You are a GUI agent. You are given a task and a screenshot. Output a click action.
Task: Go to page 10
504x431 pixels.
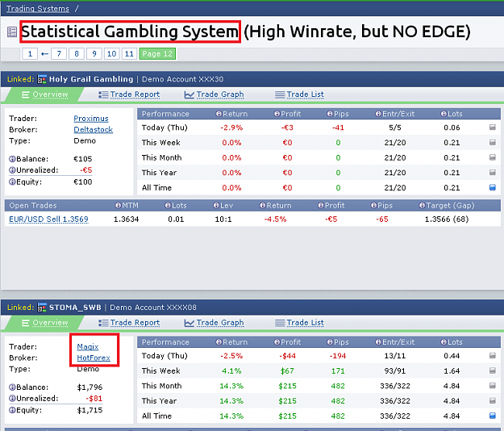click(111, 54)
